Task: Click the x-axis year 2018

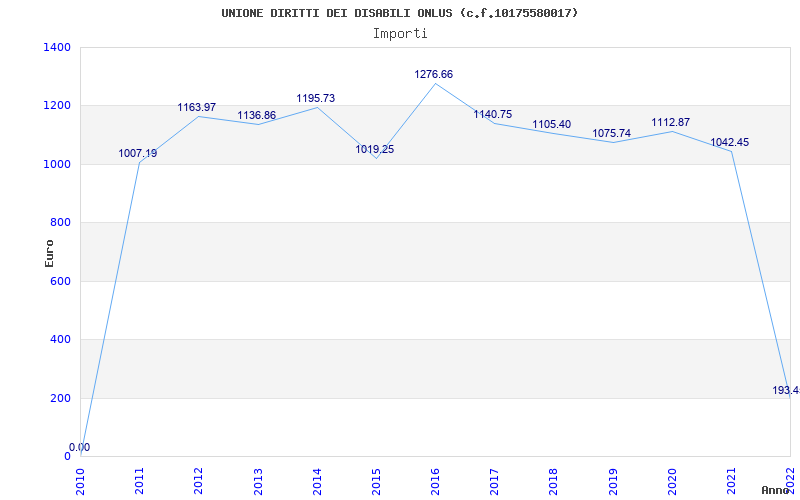Action: 554,482
